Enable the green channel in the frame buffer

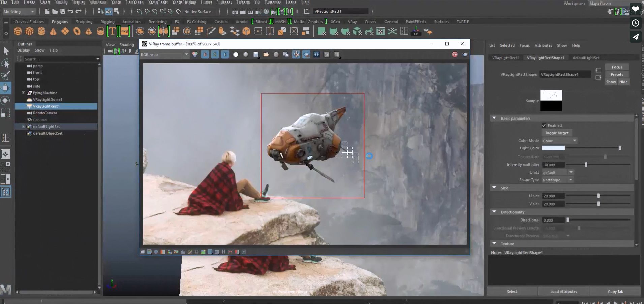tap(215, 54)
